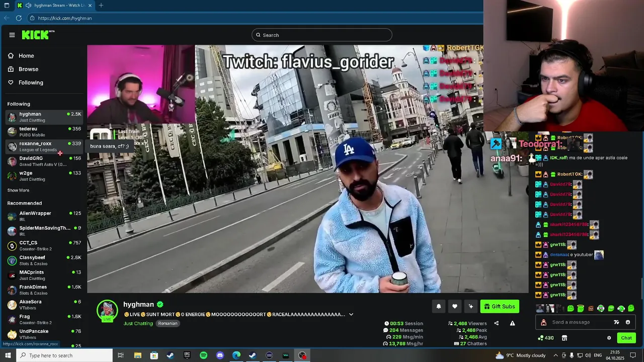
Task: Click the Gift Subs button
Action: coord(500,306)
